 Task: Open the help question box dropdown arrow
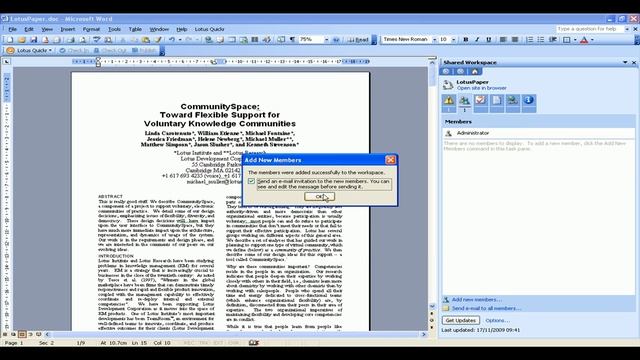click(x=627, y=29)
